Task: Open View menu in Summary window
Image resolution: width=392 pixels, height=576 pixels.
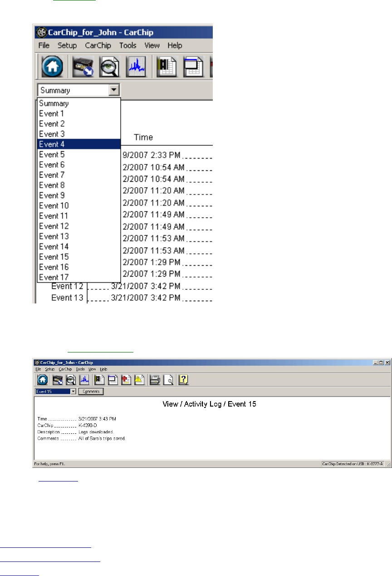Action: point(152,45)
